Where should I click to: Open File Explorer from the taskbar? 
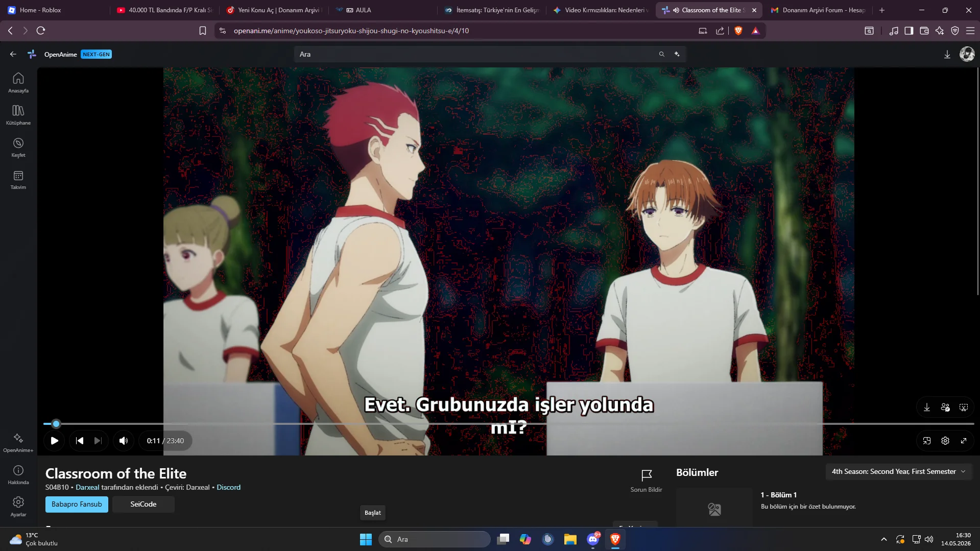570,539
